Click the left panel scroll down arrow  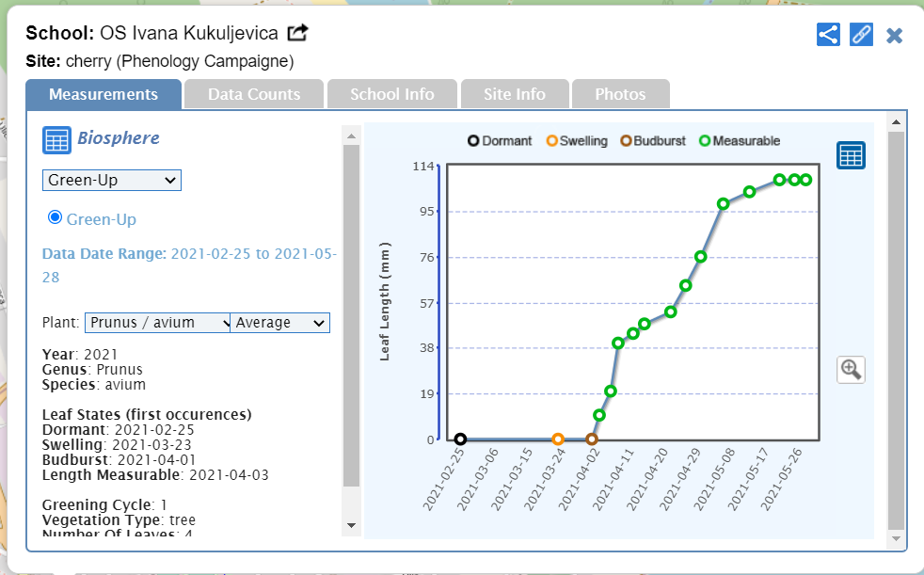(351, 524)
